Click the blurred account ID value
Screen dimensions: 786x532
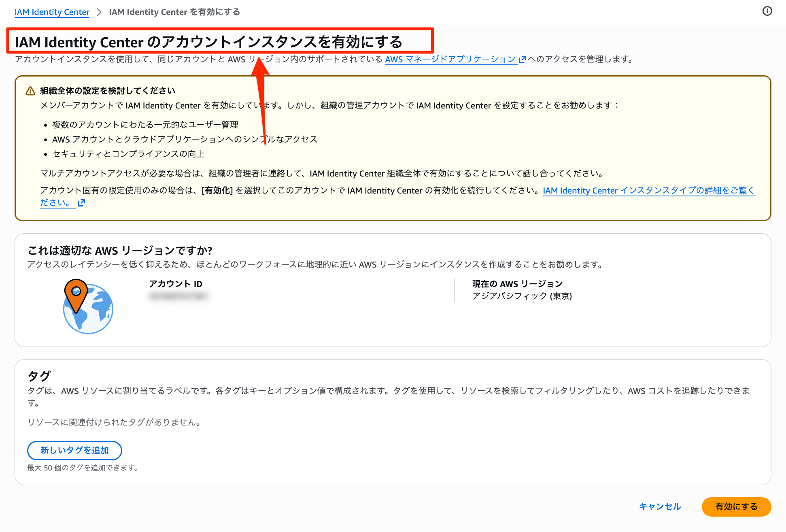pos(178,296)
